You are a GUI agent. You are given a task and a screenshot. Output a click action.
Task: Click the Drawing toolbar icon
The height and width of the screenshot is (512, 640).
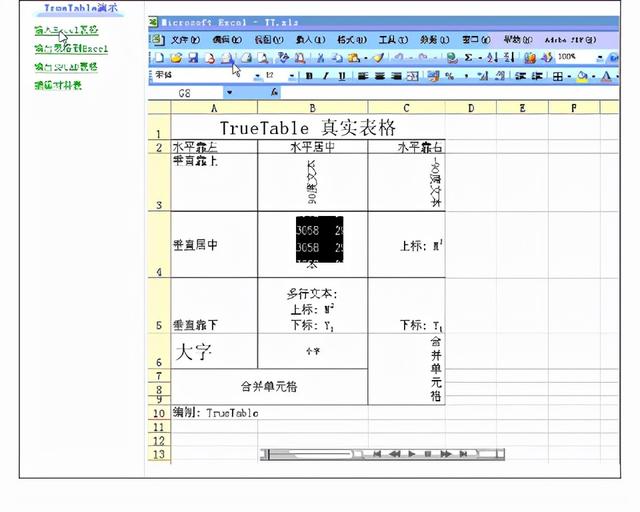[547, 58]
